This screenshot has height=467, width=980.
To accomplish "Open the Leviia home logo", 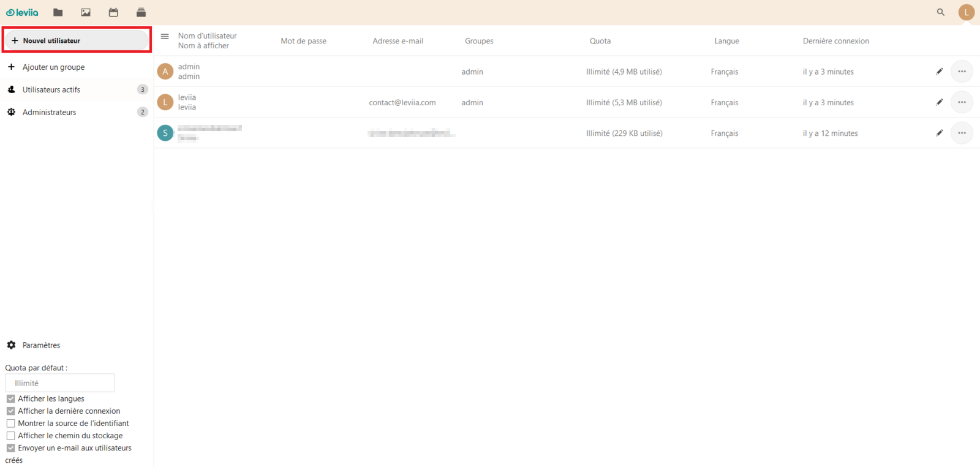I will click(22, 12).
